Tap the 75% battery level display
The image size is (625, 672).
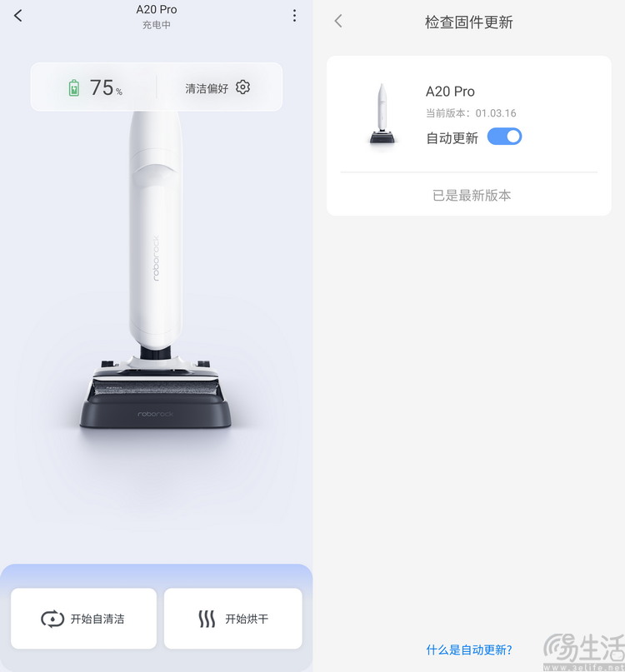106,87
